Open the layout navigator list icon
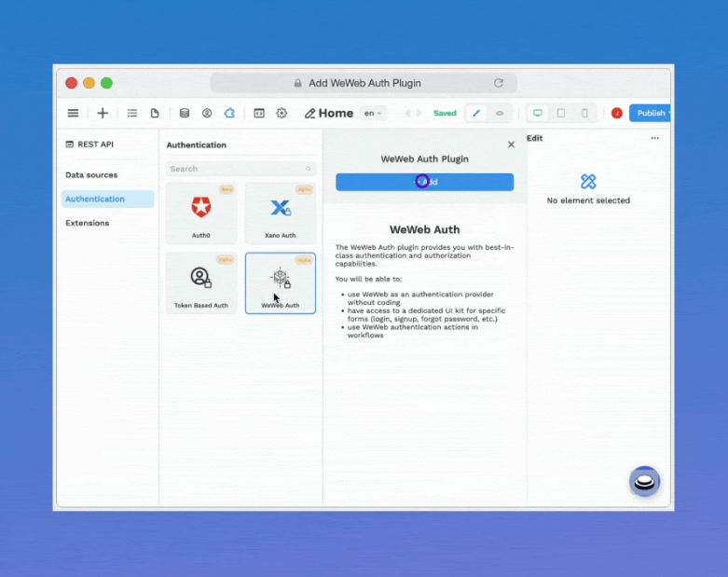The height and width of the screenshot is (577, 728). click(x=132, y=113)
